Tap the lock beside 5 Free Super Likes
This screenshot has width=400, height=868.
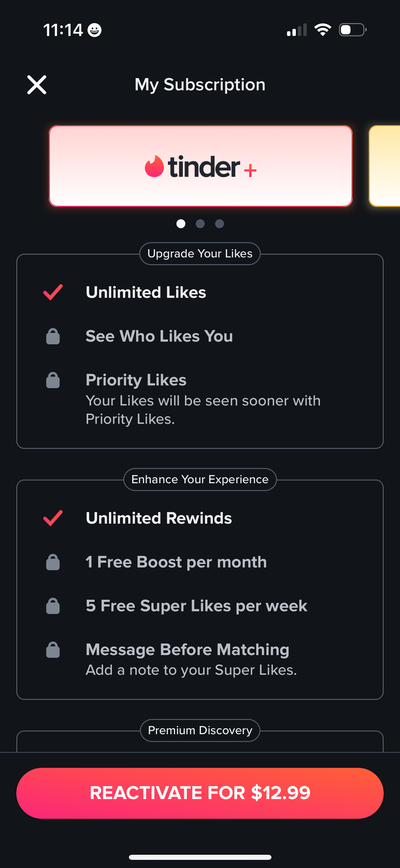[53, 606]
